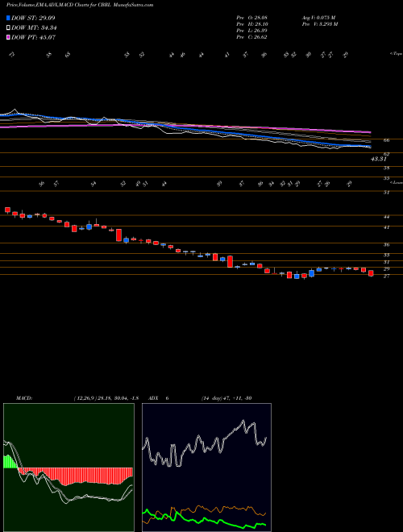This screenshot has width=403, height=532.
Task: Click the magenta DOW PT legend swatch
Action: (8, 37)
